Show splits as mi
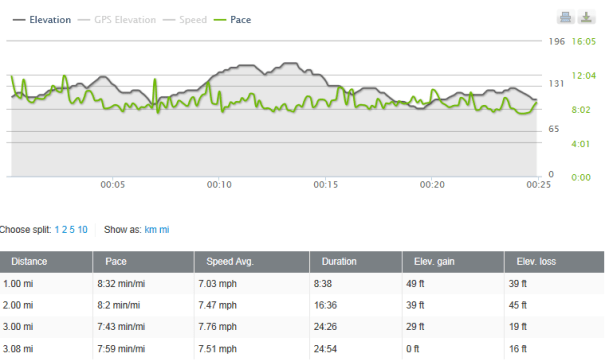This screenshot has width=605, height=361. [x=164, y=230]
